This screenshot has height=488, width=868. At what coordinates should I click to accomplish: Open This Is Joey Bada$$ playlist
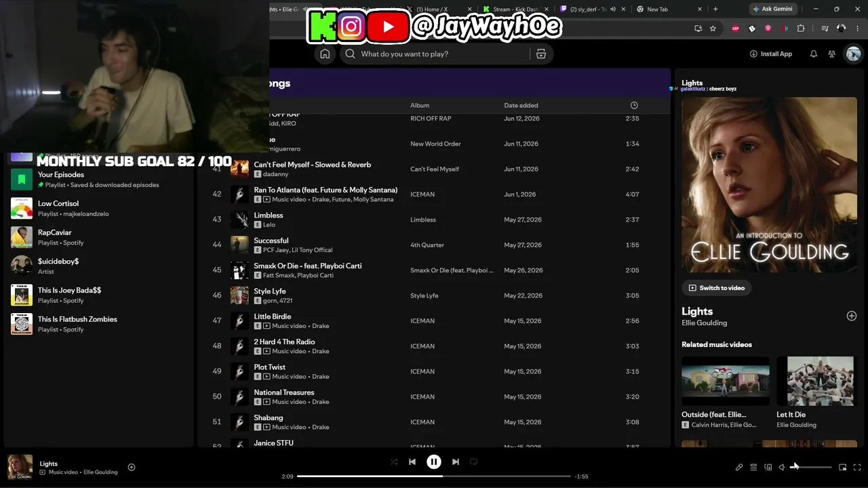coord(99,295)
